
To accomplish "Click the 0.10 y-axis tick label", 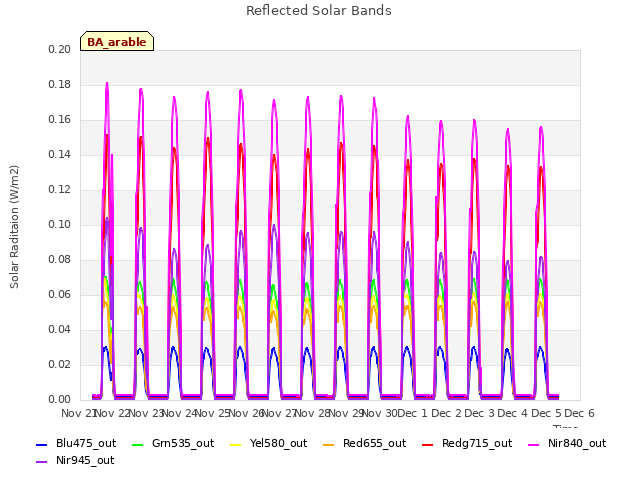I will (60, 224).
